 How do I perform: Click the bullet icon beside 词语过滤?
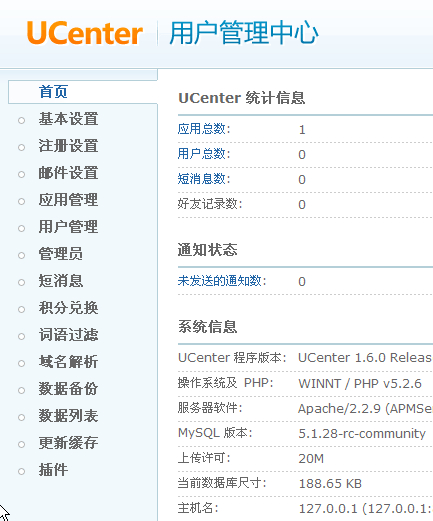click(21, 336)
